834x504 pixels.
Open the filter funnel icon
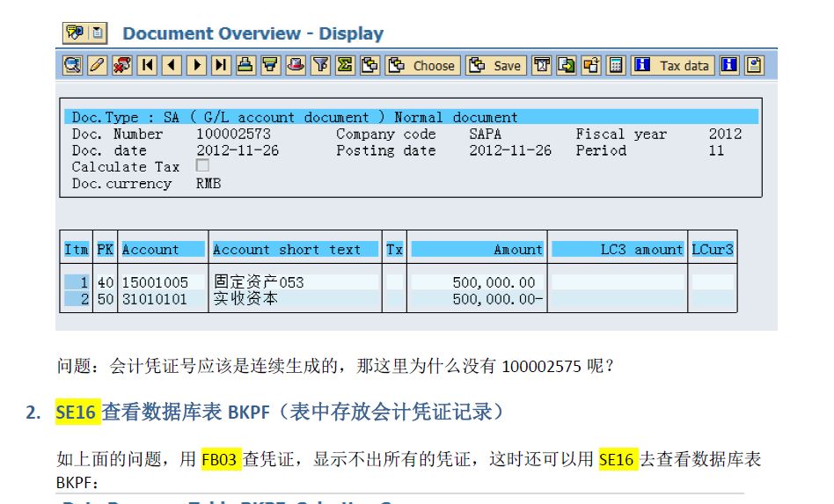tap(321, 65)
